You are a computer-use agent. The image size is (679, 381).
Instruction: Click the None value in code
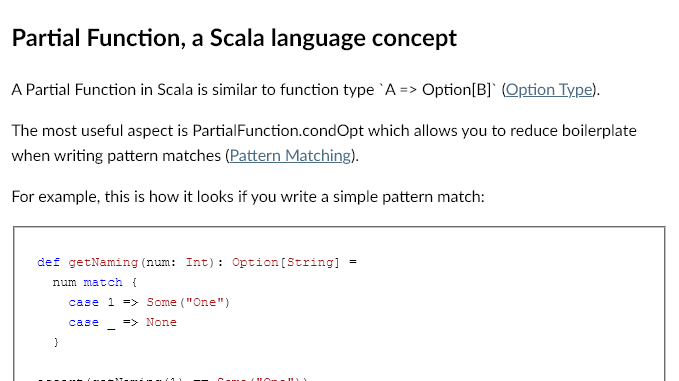pos(162,322)
